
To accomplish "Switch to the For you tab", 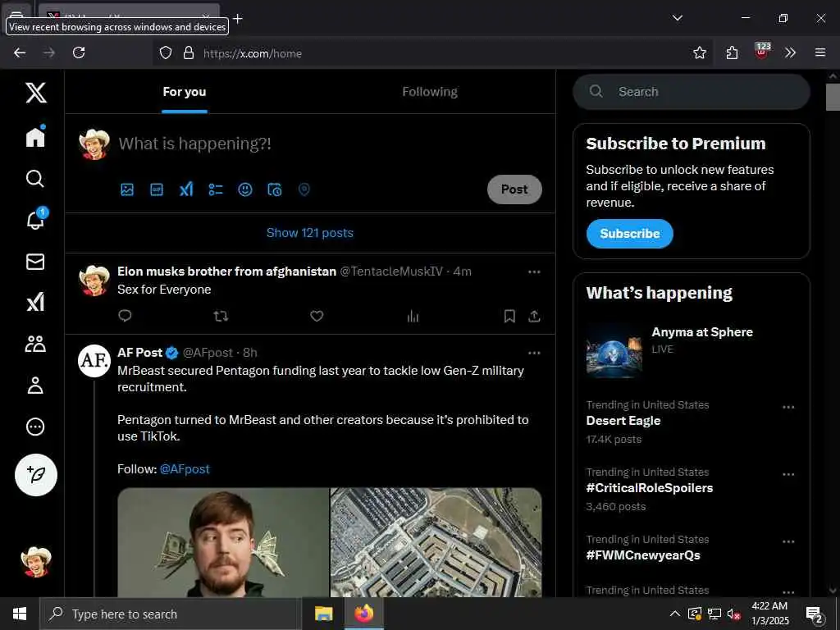I will click(185, 92).
